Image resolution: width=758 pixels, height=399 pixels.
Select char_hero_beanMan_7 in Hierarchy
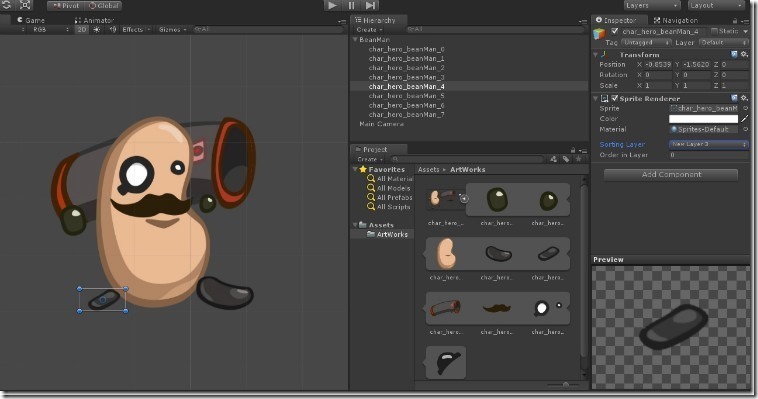point(406,115)
